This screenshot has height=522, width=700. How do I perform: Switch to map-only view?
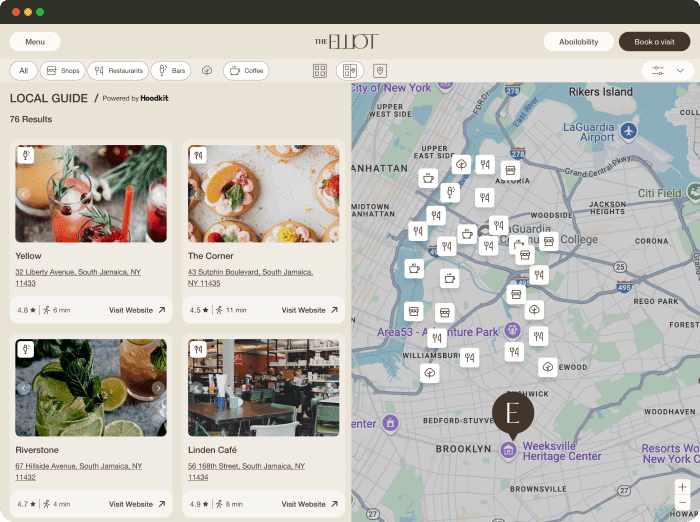(x=379, y=71)
